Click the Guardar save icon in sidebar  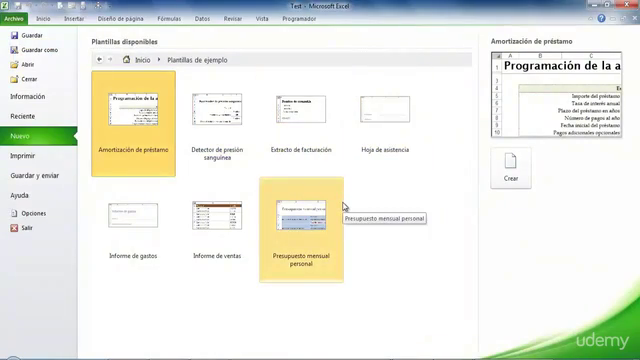(x=15, y=36)
